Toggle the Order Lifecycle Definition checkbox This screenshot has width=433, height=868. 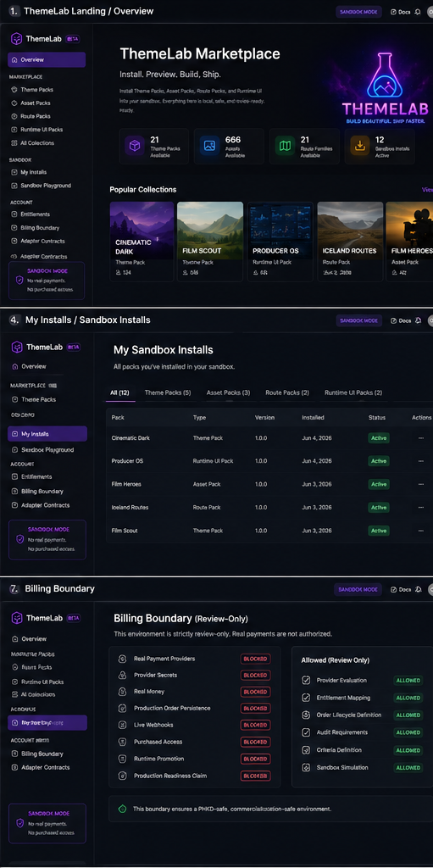point(306,715)
